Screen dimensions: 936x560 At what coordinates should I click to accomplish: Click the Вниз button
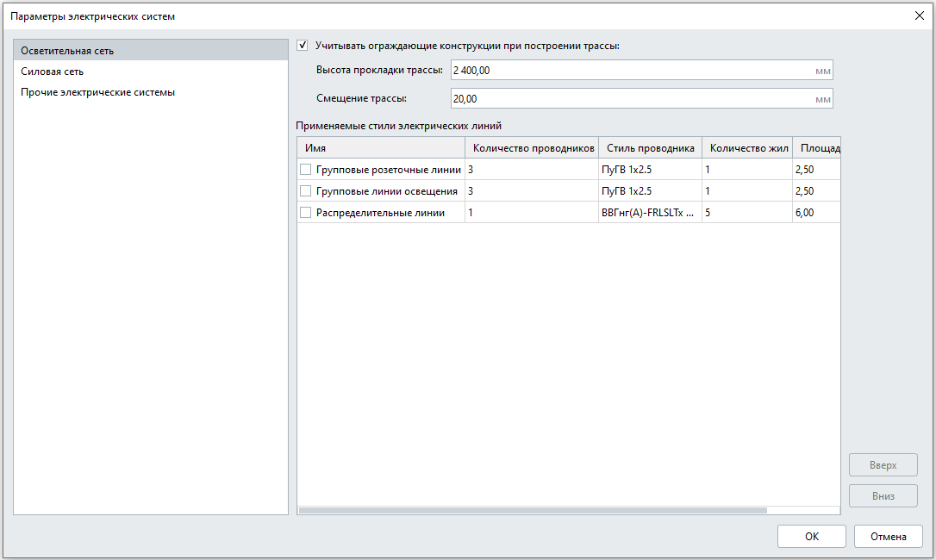click(x=883, y=496)
